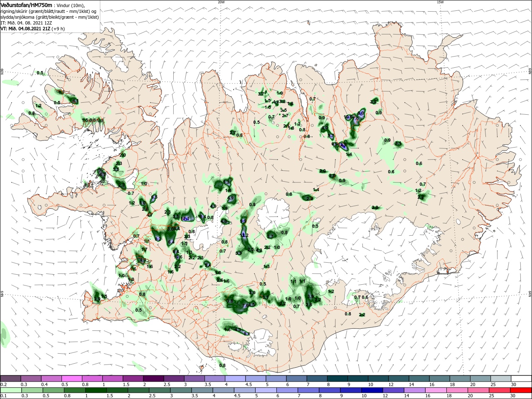532x399 pixels.
Task: Click the 14–16 swatch in upper legend row
Action: 418,378
